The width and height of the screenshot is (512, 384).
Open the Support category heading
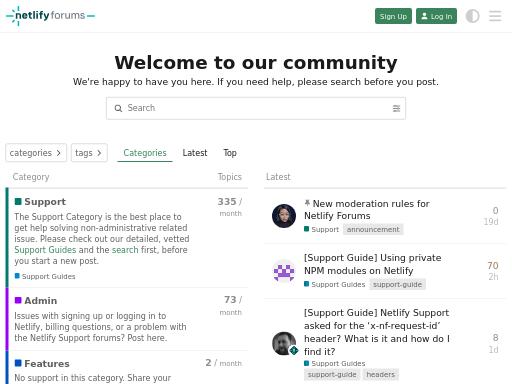[x=45, y=202]
